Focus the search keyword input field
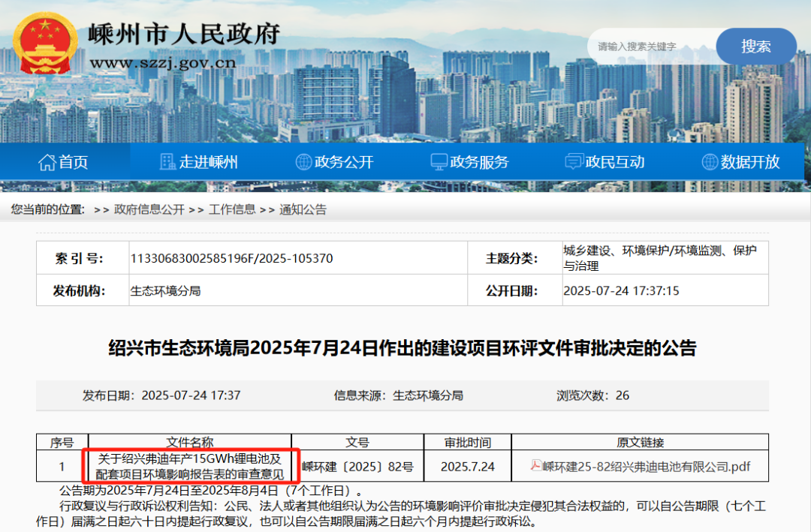The image size is (811, 532). click(650, 47)
